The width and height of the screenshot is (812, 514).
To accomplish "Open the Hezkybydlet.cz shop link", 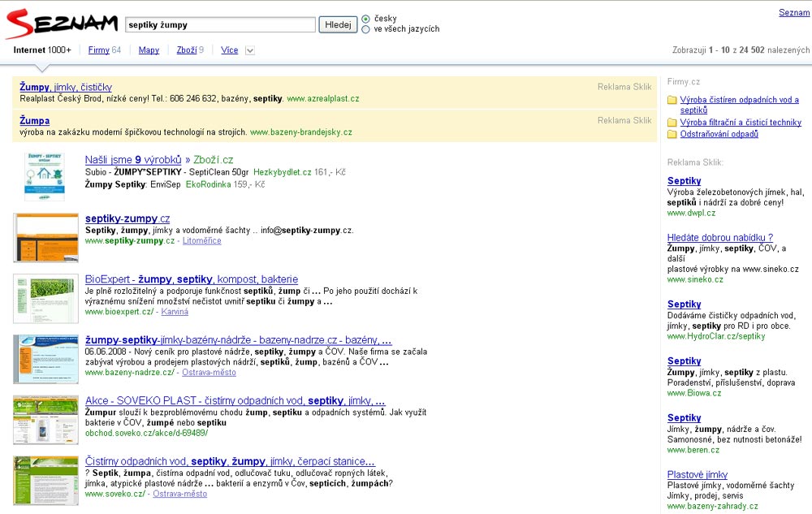I will click(283, 172).
